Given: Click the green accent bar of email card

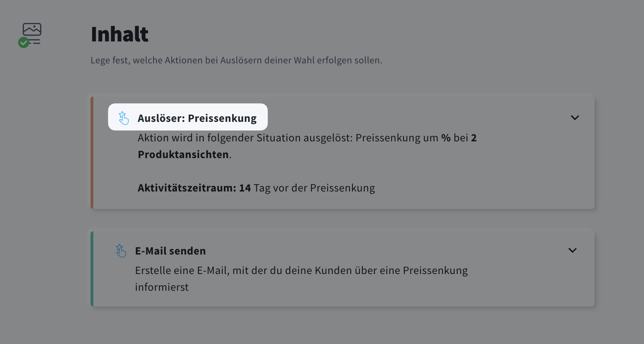Looking at the screenshot, I should pos(92,269).
